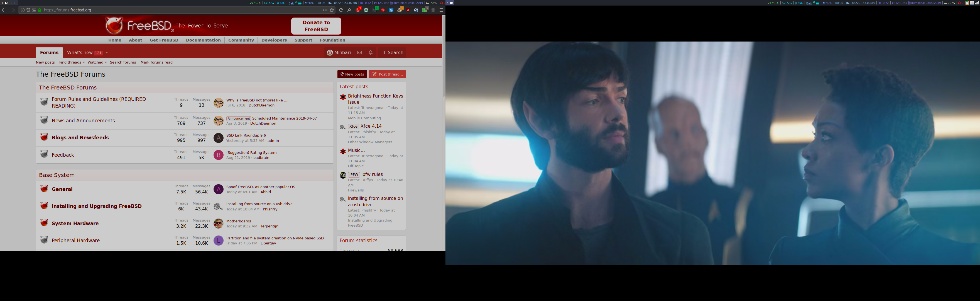Click the browser back arrow

[4, 10]
